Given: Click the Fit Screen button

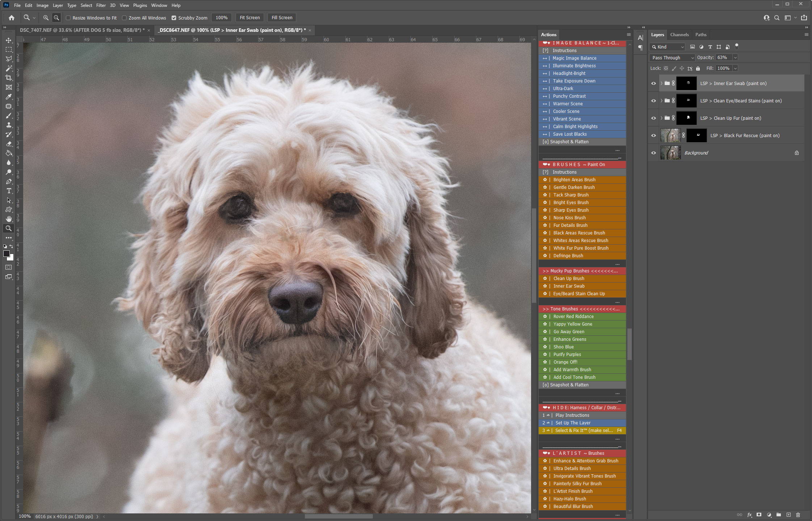Looking at the screenshot, I should coord(250,18).
